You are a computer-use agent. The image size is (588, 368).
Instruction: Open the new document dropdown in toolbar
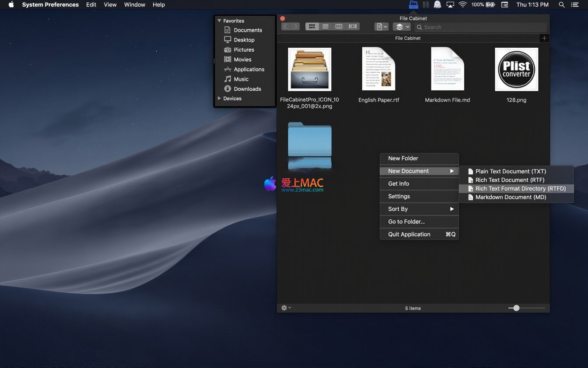point(381,27)
